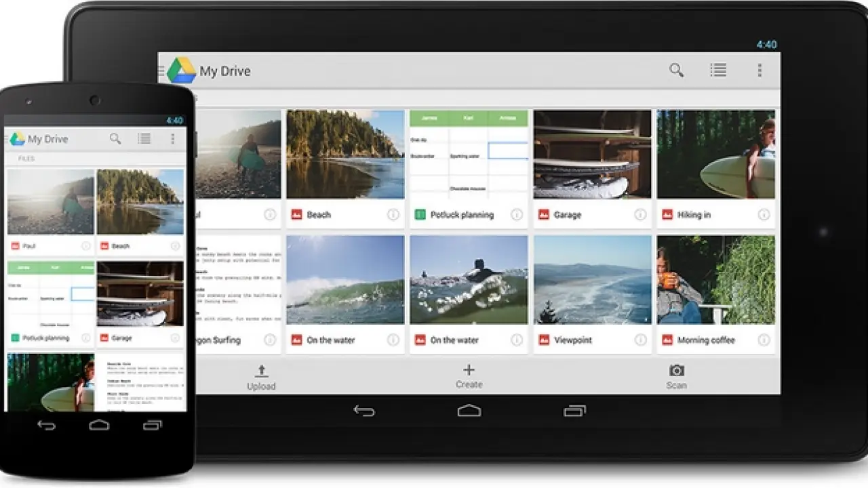
Task: Tap the search icon on the tablet
Action: pos(676,70)
